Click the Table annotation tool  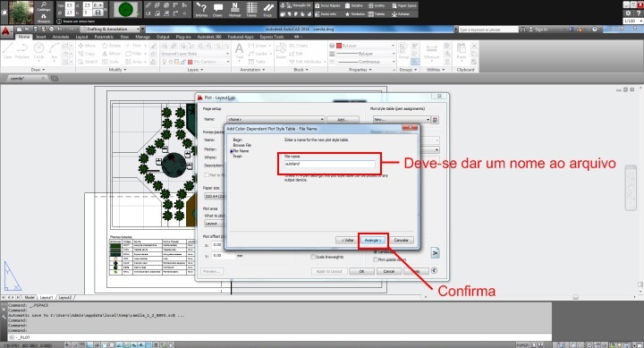[x=257, y=62]
